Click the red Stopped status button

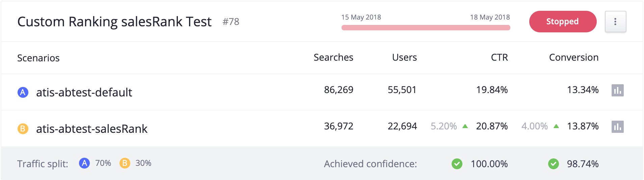point(563,22)
